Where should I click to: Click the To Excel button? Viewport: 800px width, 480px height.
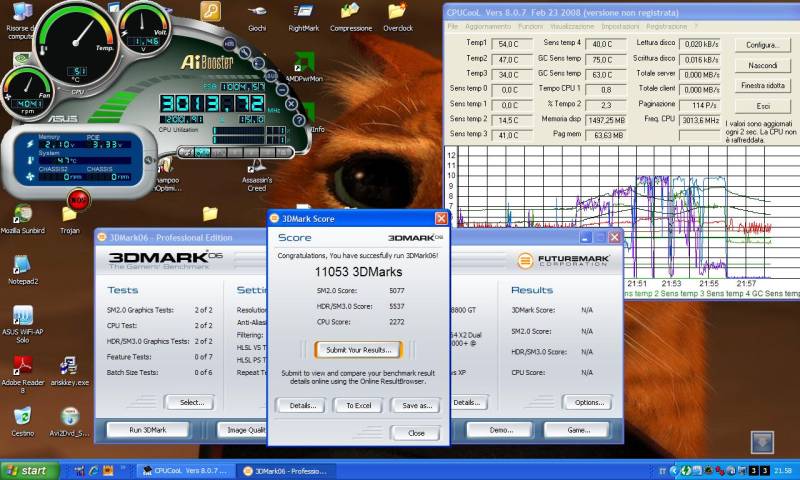(x=358, y=406)
